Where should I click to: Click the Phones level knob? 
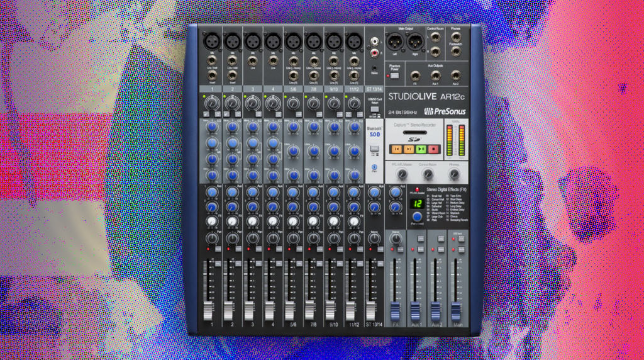(x=453, y=174)
